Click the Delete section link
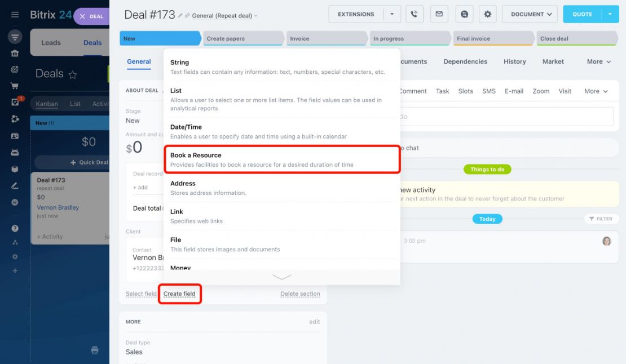Screen dimensions: 626x364 300,294
